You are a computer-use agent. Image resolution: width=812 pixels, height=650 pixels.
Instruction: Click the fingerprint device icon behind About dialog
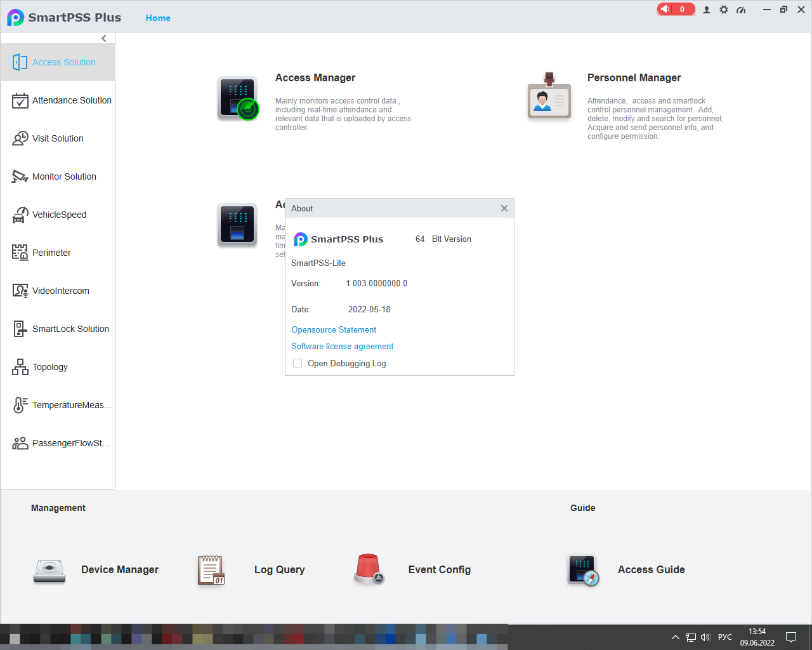[x=237, y=225]
